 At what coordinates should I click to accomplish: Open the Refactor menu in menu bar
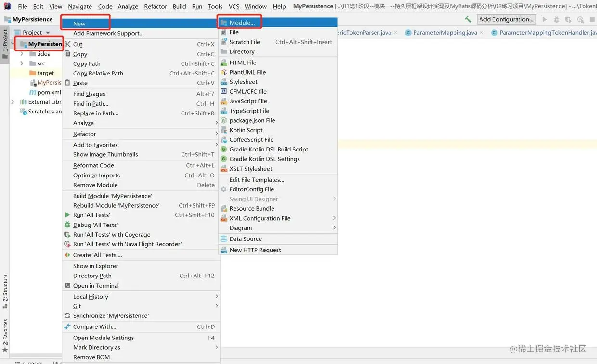tap(155, 6)
